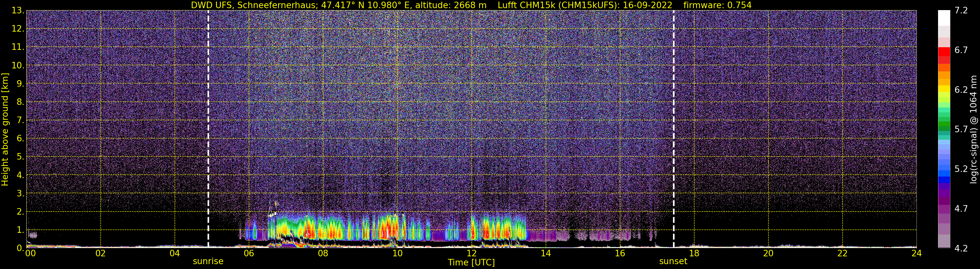Click the time axis tick label 06

coord(249,254)
